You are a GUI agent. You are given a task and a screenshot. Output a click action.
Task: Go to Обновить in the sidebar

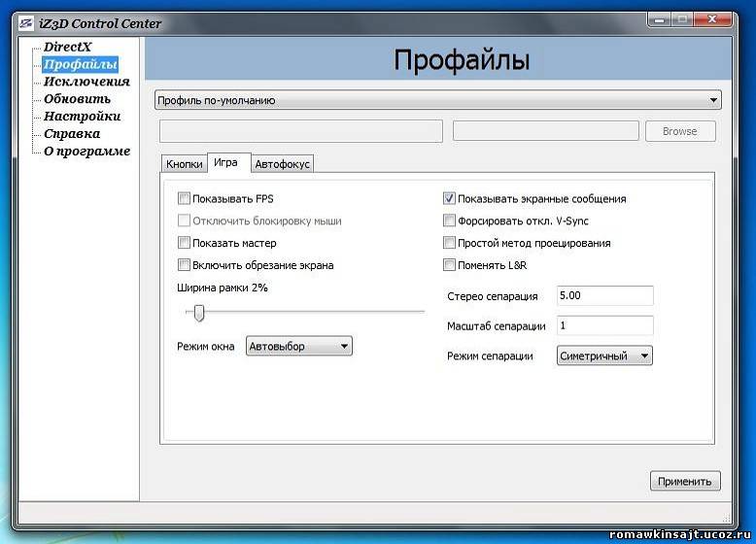tap(77, 99)
